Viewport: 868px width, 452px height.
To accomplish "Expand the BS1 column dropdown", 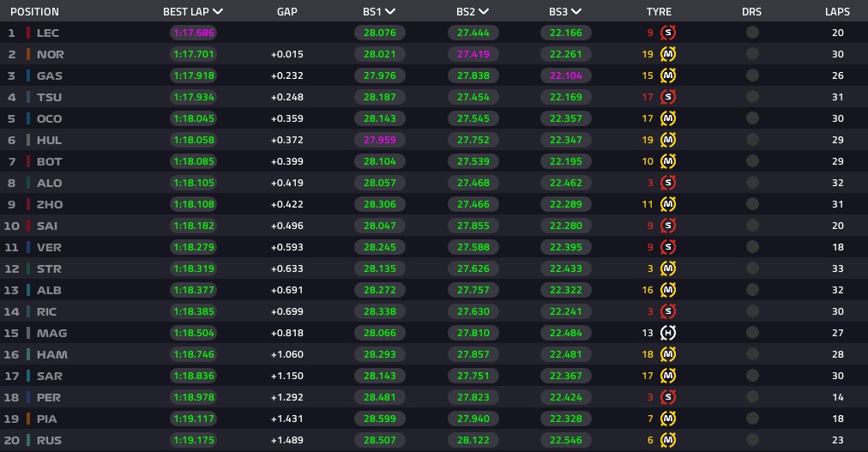I will (x=390, y=12).
